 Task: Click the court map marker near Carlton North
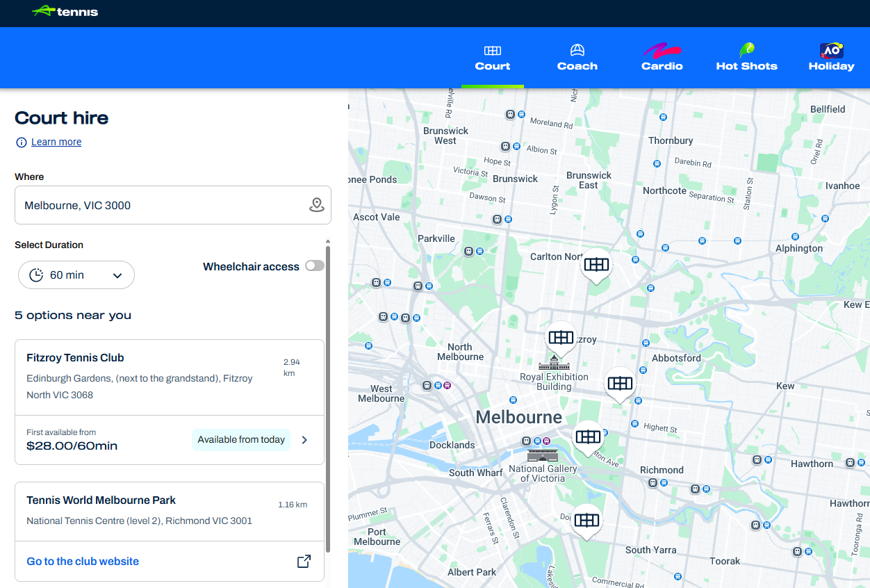point(596,265)
